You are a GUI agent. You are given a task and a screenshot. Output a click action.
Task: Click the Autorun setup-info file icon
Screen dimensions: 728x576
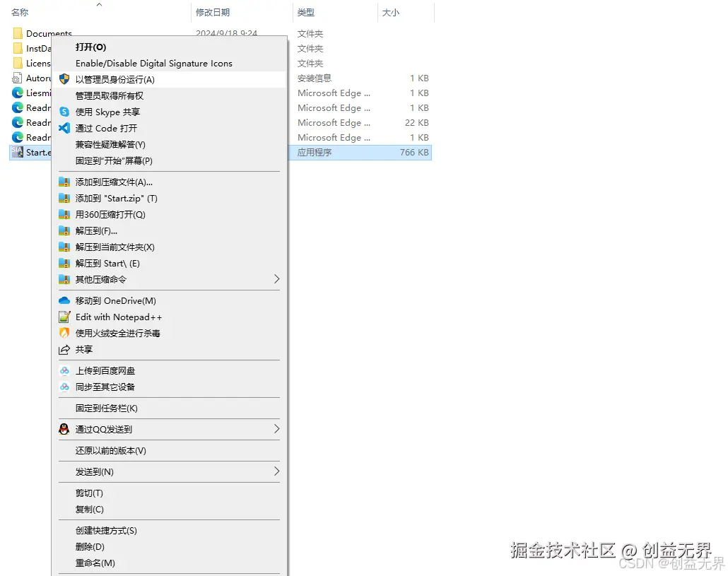tap(17, 78)
